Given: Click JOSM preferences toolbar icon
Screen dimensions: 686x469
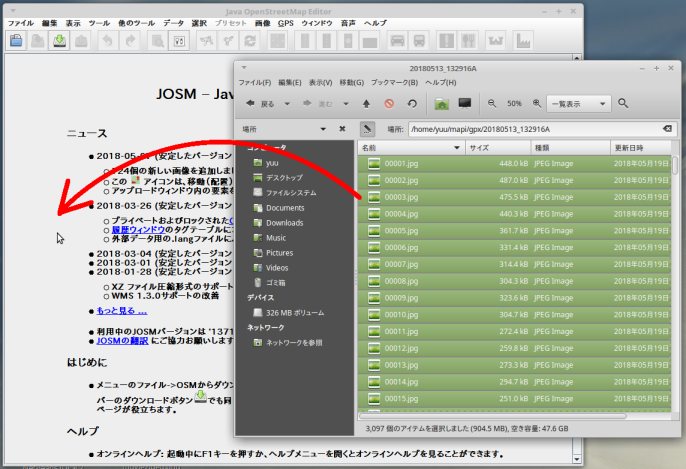Looking at the screenshot, I should [179, 41].
